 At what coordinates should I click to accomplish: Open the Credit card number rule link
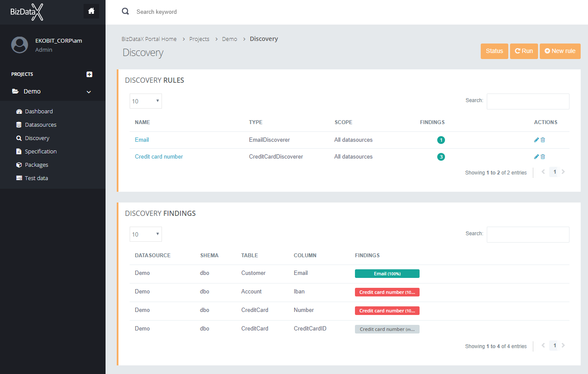(x=159, y=156)
